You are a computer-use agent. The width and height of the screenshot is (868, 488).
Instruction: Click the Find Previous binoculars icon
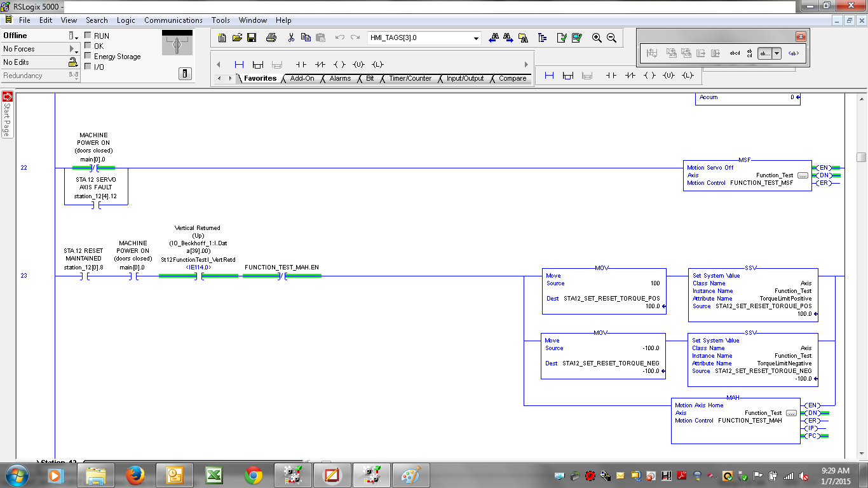point(494,37)
